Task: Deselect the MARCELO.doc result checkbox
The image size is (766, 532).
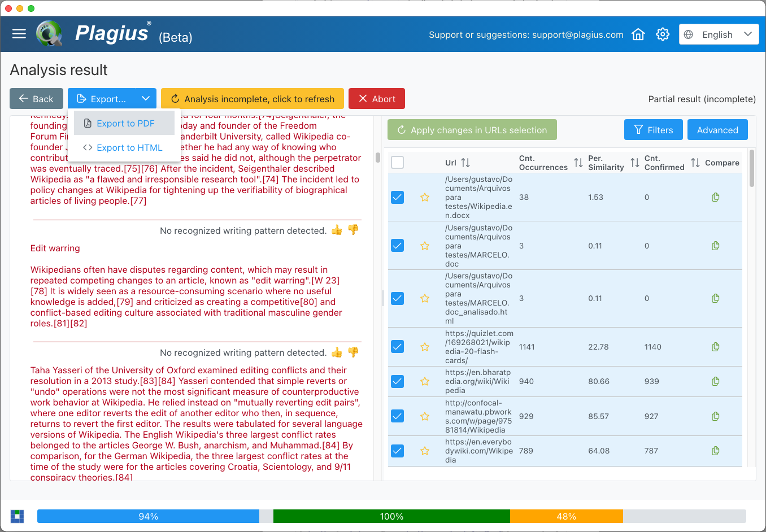Action: [397, 245]
